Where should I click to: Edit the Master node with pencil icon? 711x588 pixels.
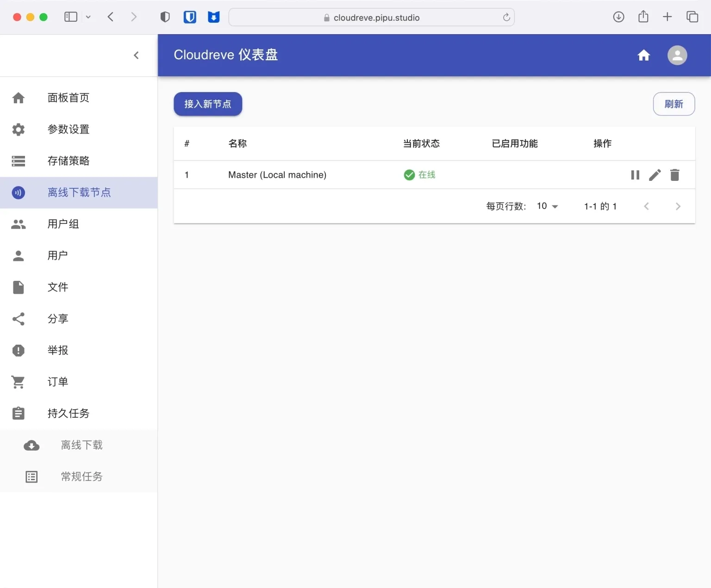coord(655,175)
